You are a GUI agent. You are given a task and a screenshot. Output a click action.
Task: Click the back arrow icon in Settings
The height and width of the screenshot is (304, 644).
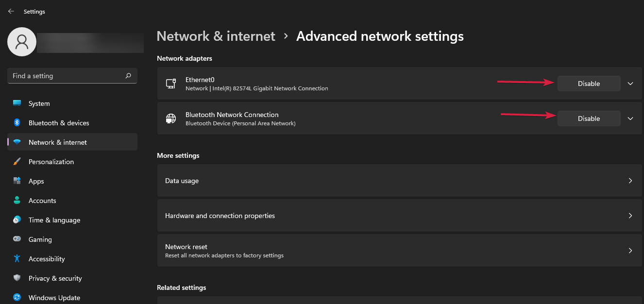11,11
